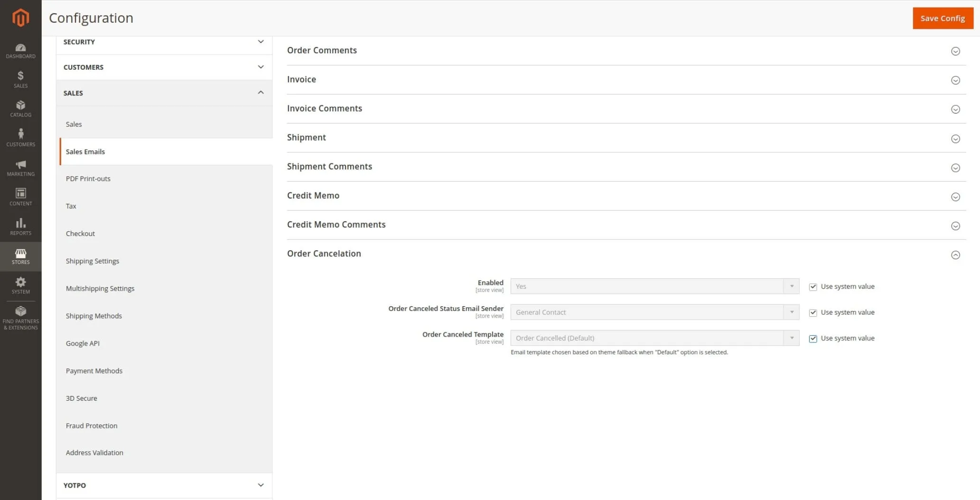Select Payment Methods in the Sales menu
This screenshot has width=980, height=500.
(x=94, y=371)
